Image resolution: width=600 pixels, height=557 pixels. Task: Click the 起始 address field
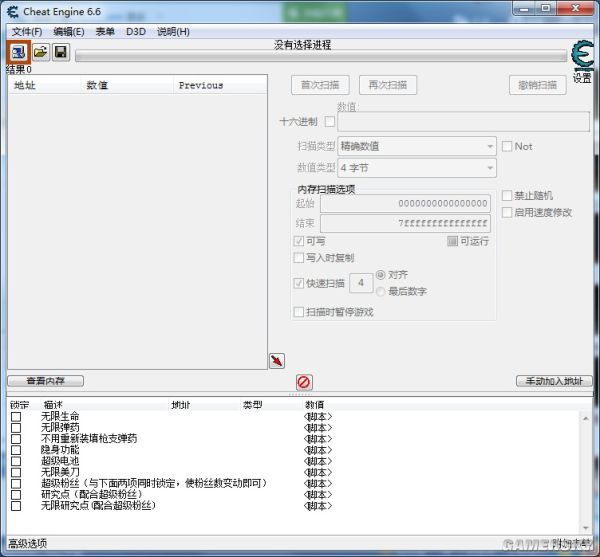click(x=406, y=203)
